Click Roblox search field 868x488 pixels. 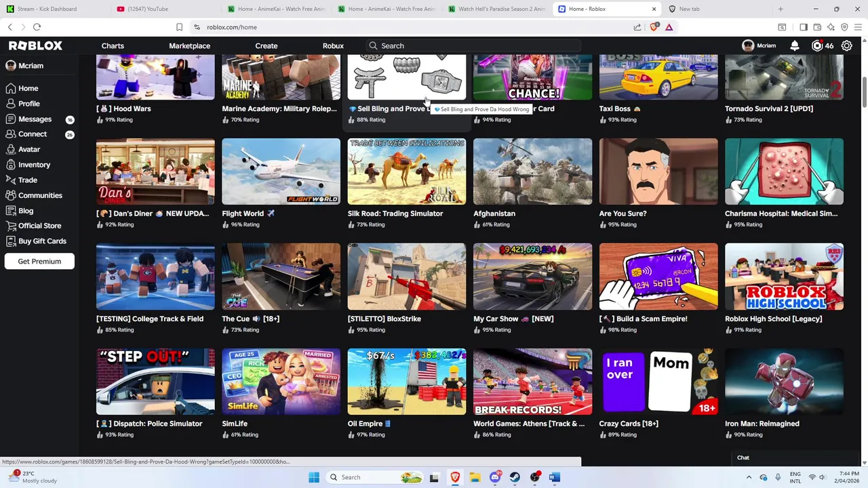click(x=472, y=45)
